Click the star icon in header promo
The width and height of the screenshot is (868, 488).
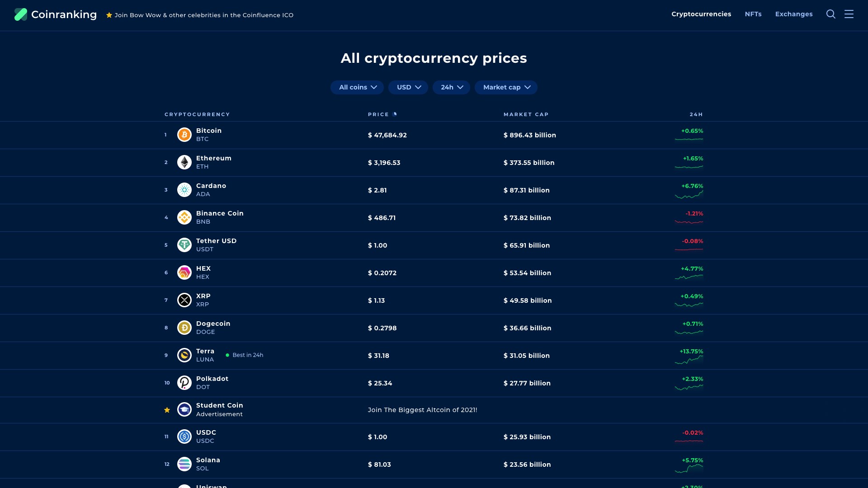[x=109, y=15]
